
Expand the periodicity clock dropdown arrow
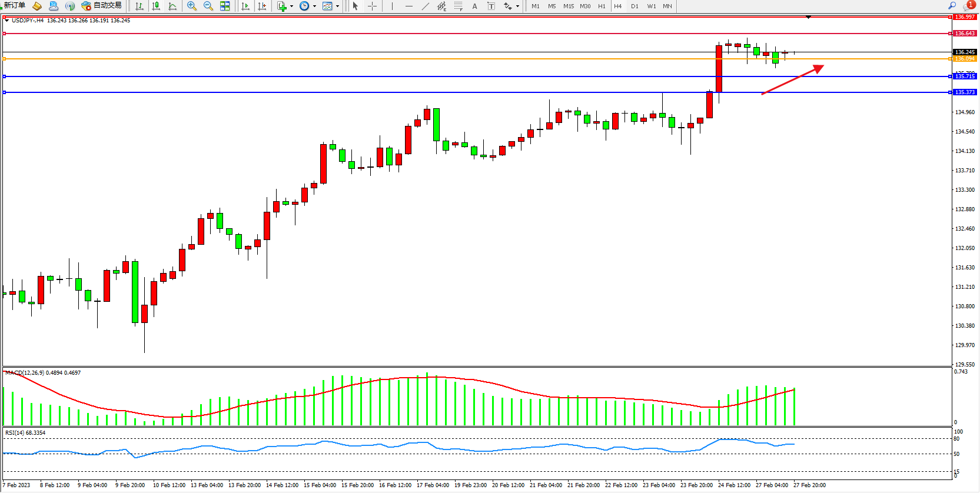click(314, 6)
